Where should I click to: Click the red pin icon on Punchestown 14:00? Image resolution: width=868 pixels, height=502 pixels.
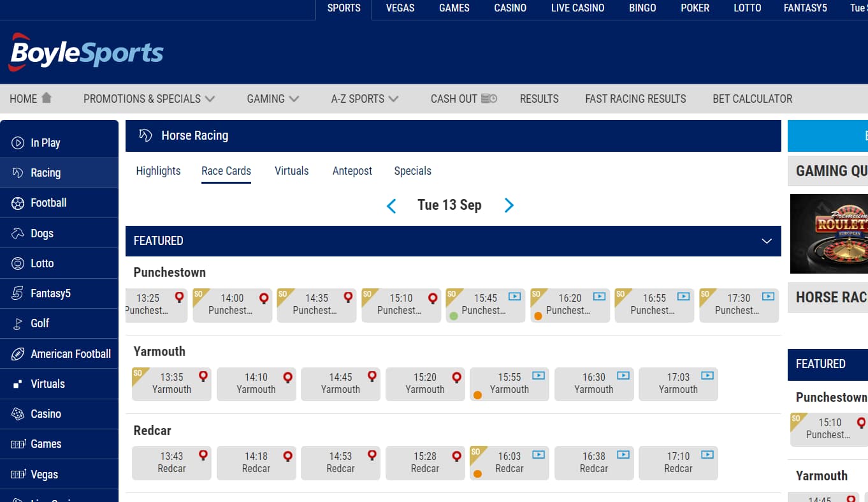[264, 298]
